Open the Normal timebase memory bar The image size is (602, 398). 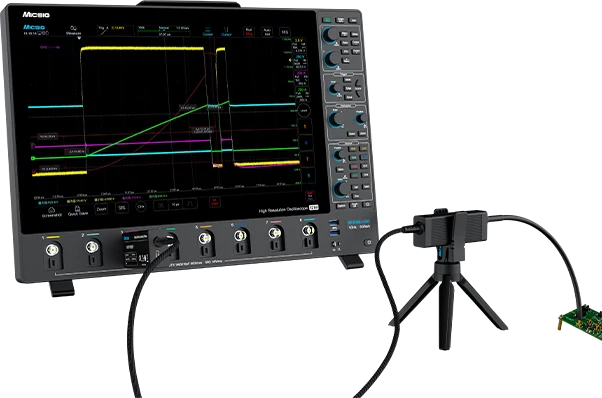pos(164,31)
